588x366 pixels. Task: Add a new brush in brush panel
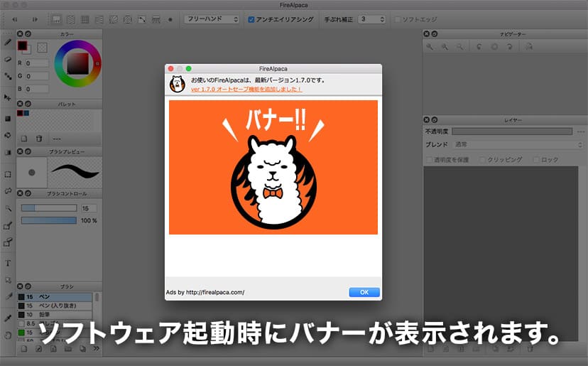click(24, 349)
